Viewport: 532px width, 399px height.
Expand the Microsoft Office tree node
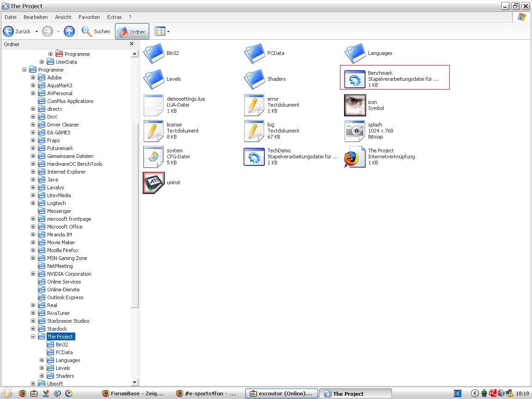click(33, 227)
